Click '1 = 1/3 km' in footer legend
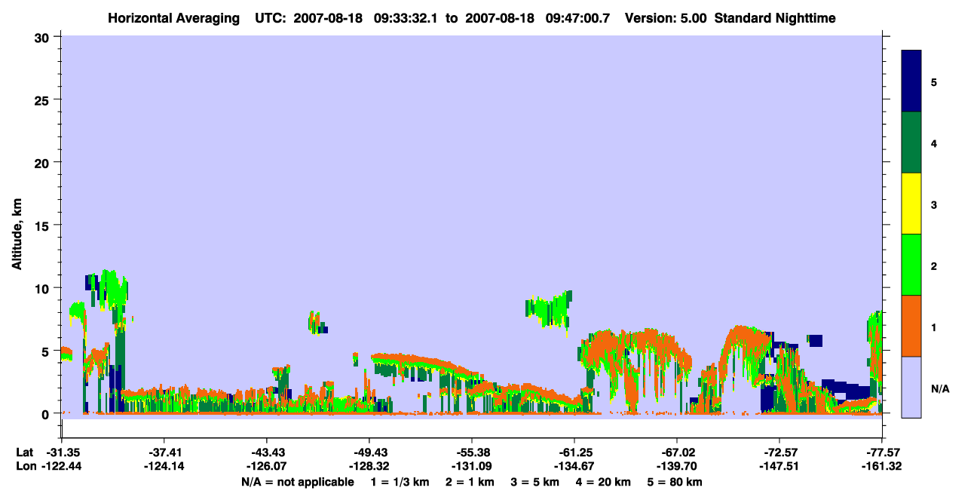This screenshot has height=503, width=980. point(400,482)
